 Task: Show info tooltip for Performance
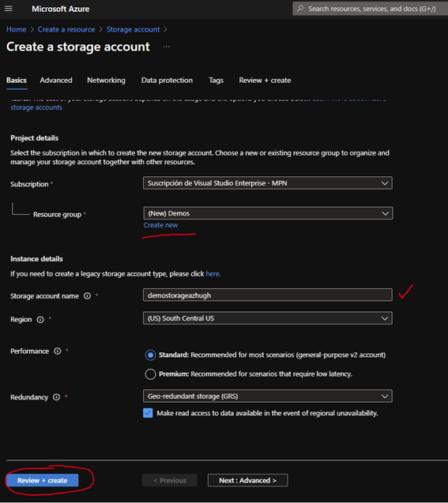tap(58, 351)
